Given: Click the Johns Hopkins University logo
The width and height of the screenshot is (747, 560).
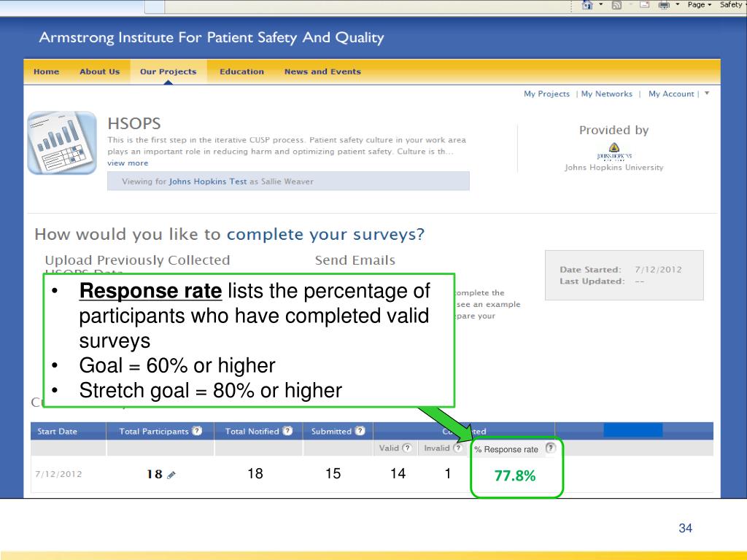Looking at the screenshot, I should tap(614, 152).
